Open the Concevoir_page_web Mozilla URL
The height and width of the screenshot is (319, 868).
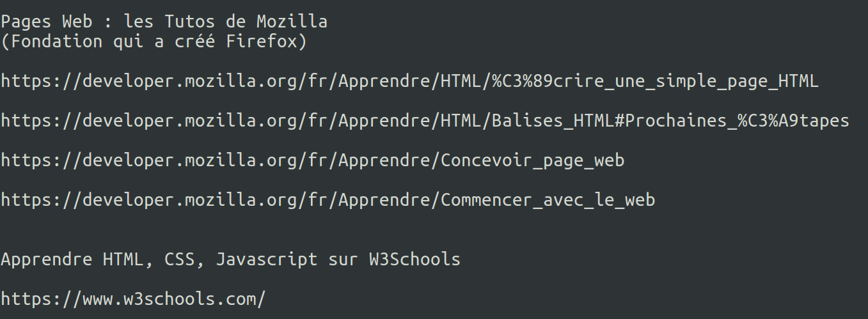point(312,160)
